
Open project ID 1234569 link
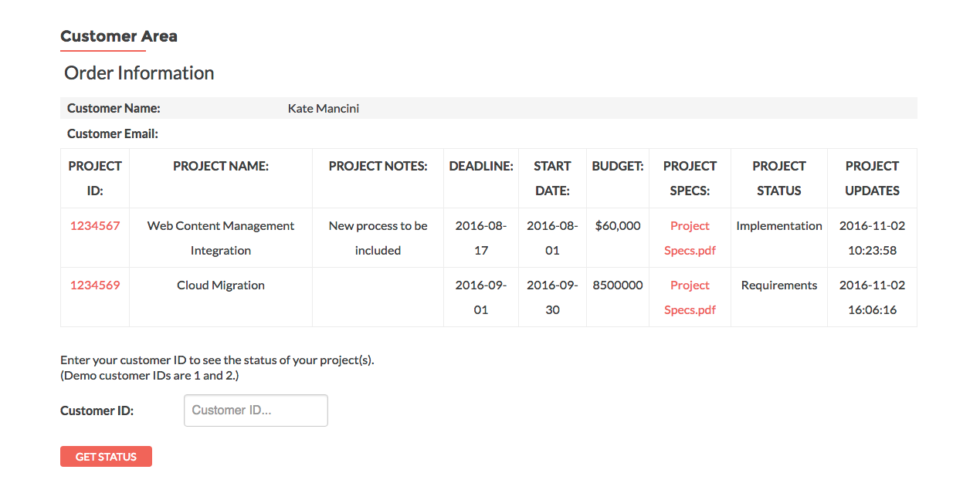point(95,285)
